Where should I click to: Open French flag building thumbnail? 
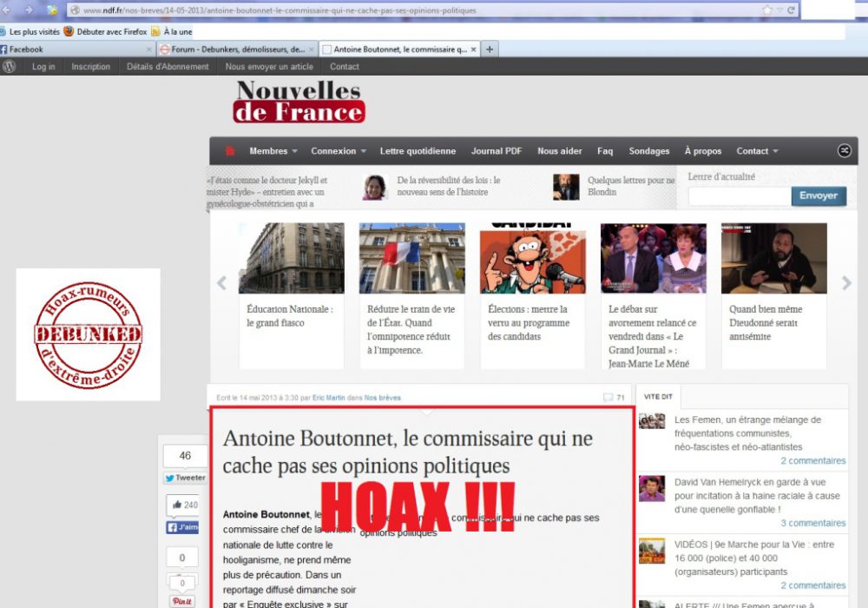[411, 258]
